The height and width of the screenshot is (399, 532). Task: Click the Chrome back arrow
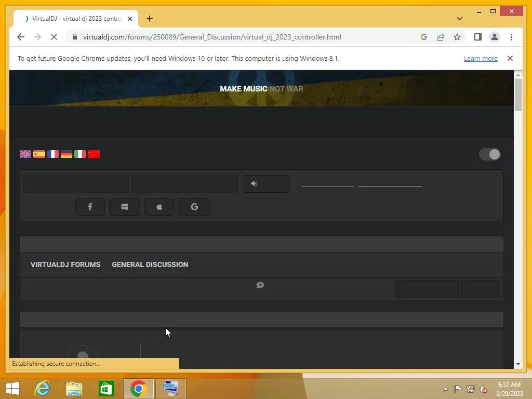pyautogui.click(x=21, y=37)
